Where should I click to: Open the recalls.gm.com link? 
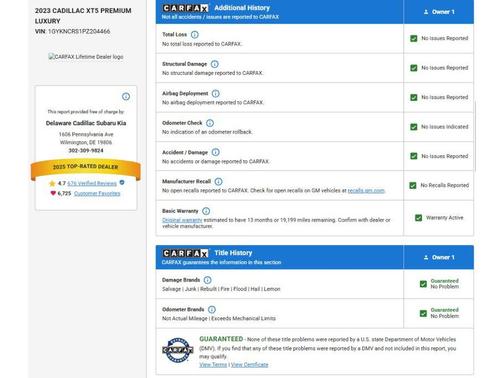(x=366, y=191)
